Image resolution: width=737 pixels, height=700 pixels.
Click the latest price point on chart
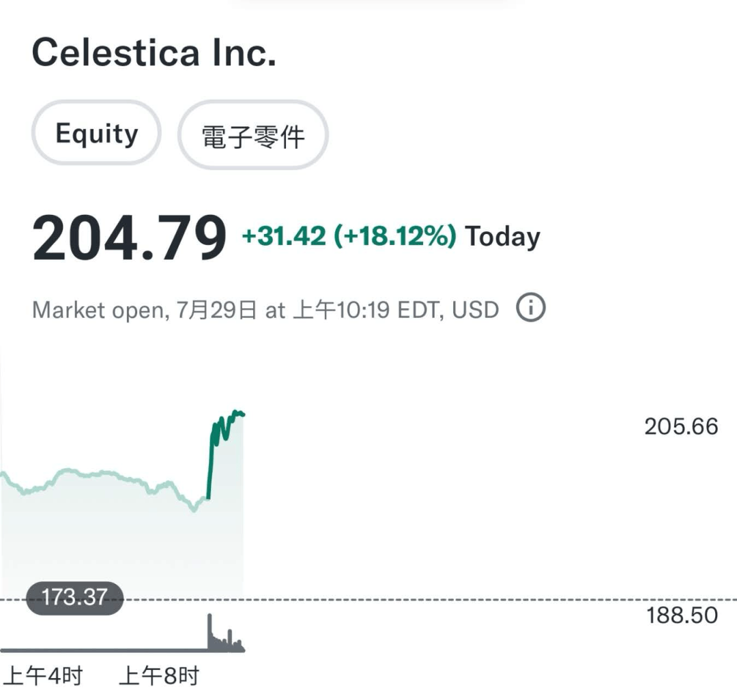[x=242, y=414]
